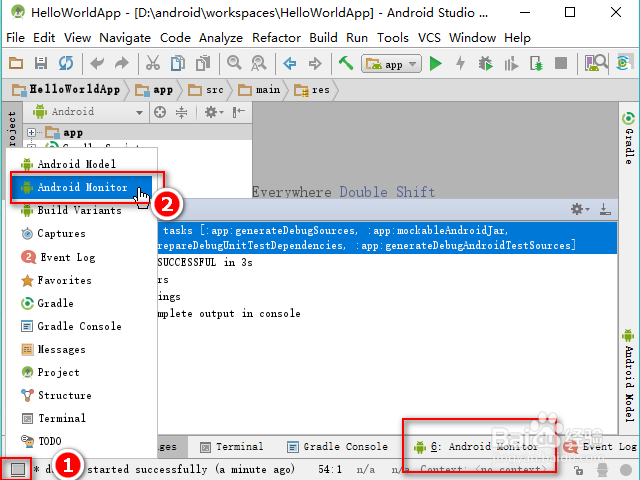The width and height of the screenshot is (640, 480).
Task: Click hide Messages panel download-arrow icon
Action: coord(605,209)
